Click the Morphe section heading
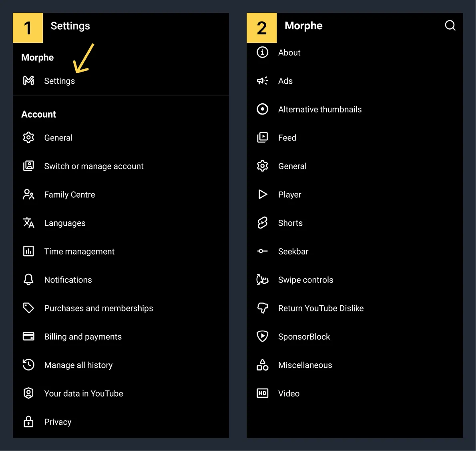 click(37, 57)
